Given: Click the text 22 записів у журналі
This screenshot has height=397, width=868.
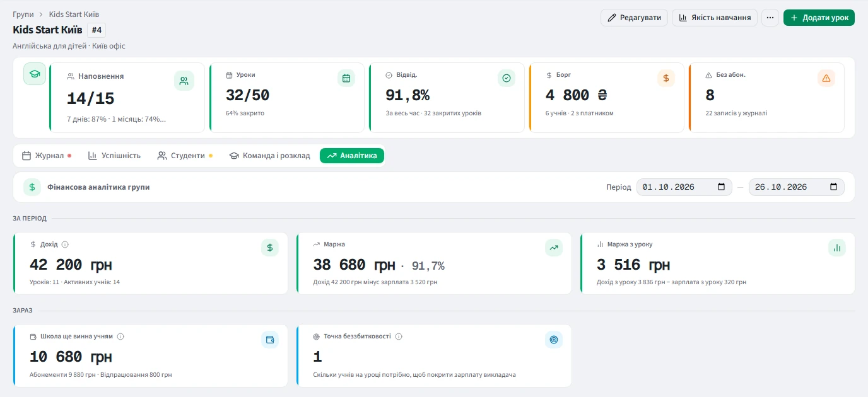Looking at the screenshot, I should 736,113.
